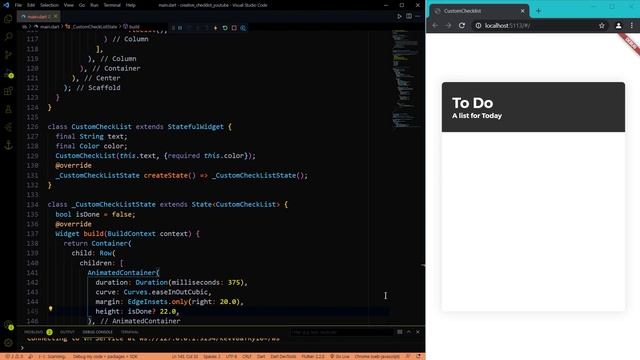Click the panel layout icon beside filter

(x=400, y=332)
